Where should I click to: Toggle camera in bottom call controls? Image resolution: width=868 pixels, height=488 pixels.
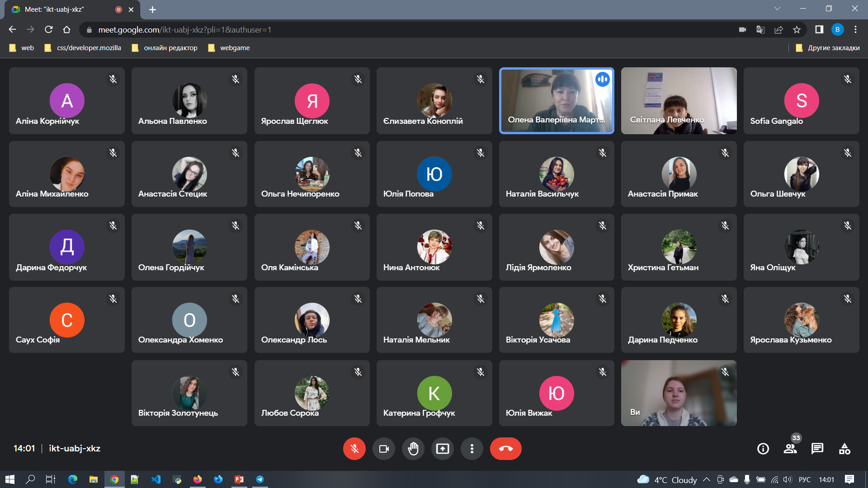click(383, 449)
